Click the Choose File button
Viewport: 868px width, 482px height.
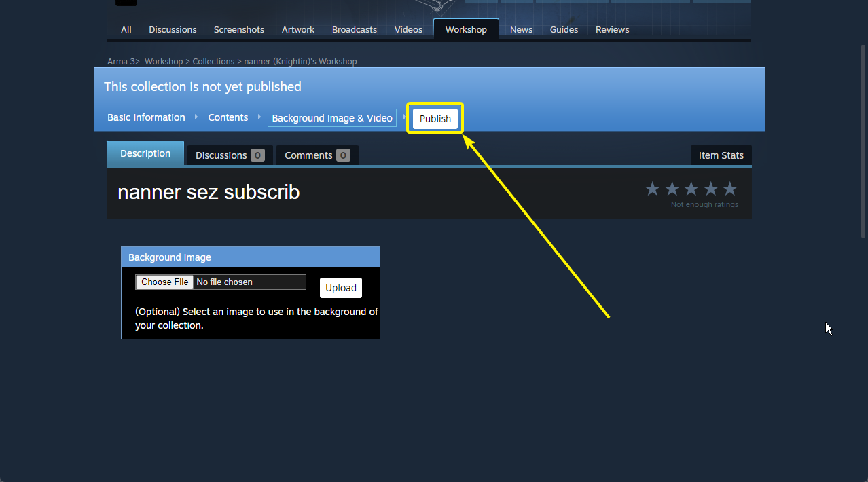[x=164, y=282]
